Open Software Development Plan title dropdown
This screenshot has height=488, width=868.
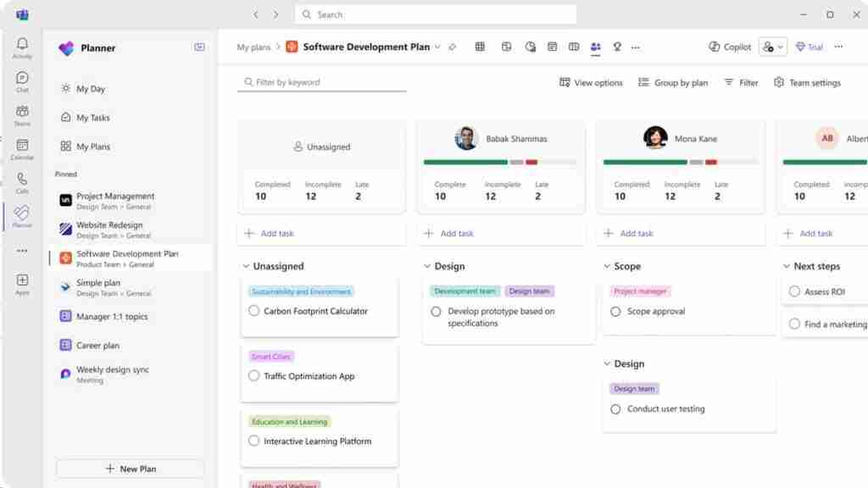pyautogui.click(x=437, y=47)
